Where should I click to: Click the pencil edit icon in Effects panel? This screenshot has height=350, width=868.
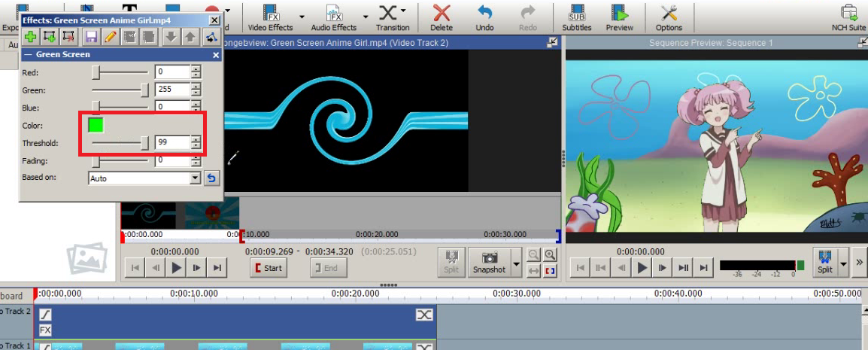click(x=110, y=37)
